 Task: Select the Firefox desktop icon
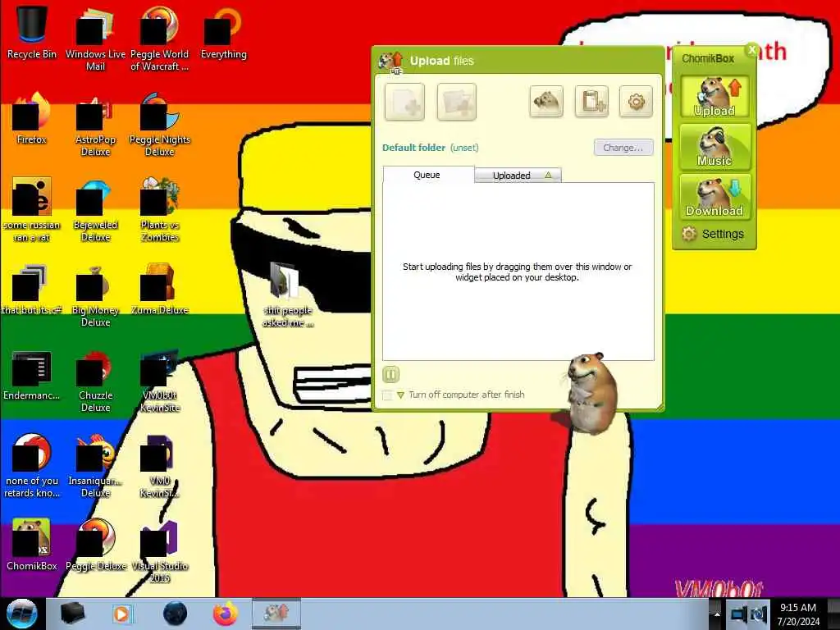click(x=32, y=119)
